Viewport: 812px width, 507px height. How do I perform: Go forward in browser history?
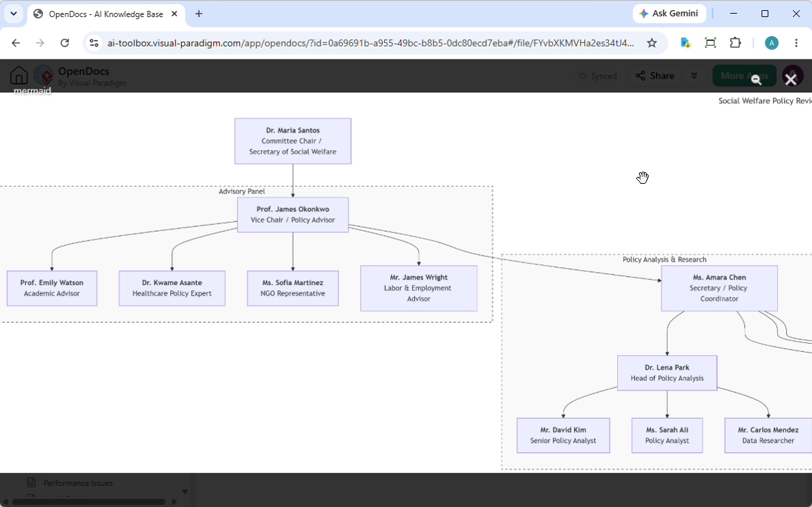tap(40, 43)
